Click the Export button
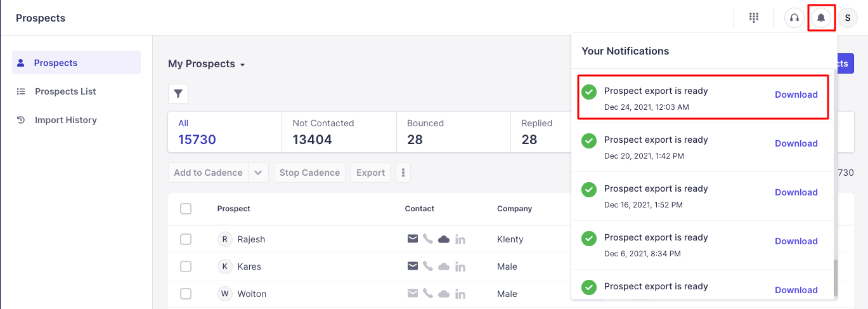The image size is (868, 309). [x=370, y=173]
